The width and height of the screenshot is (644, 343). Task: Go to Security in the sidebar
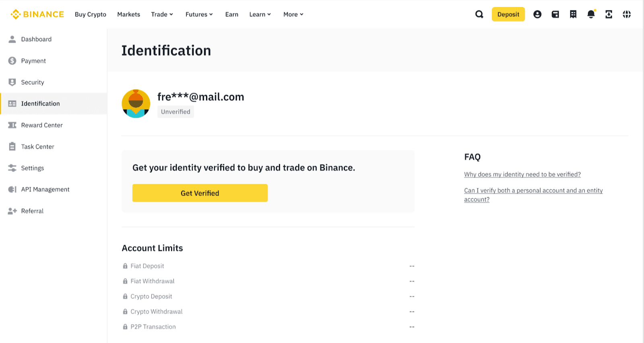click(33, 82)
